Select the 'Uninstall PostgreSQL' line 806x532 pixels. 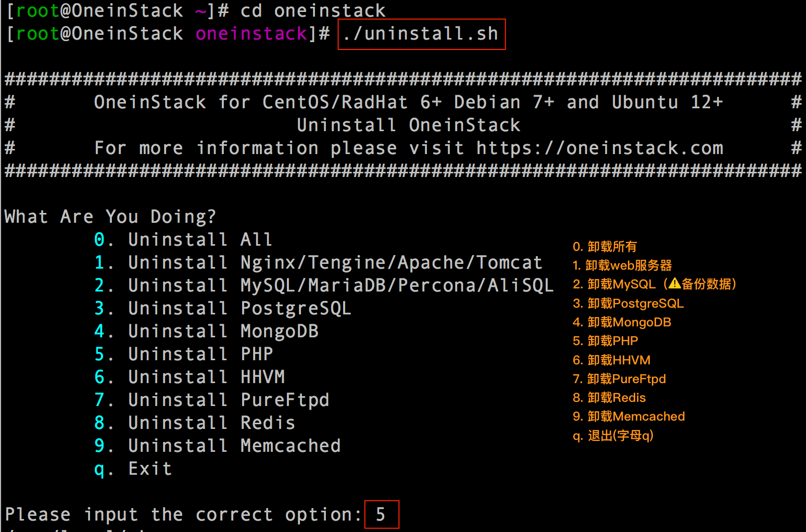[223, 309]
